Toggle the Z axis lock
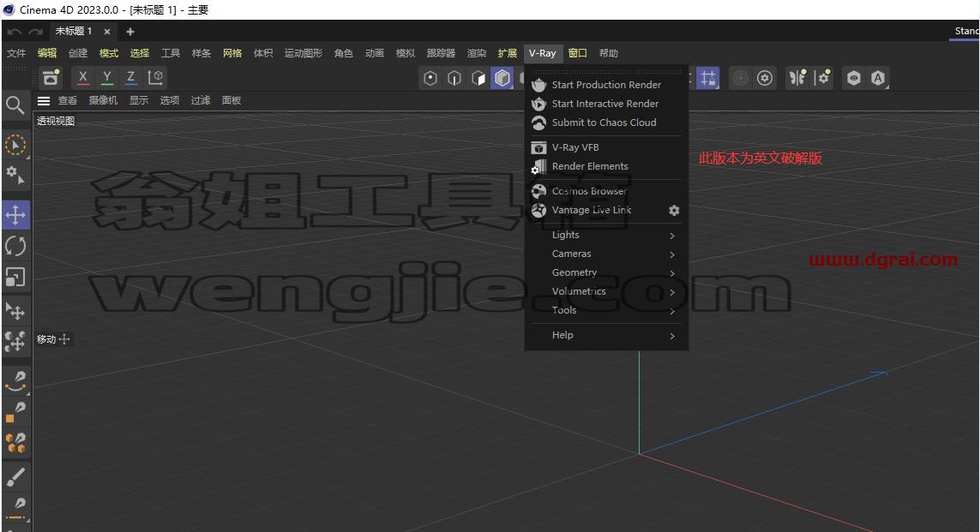 130,77
